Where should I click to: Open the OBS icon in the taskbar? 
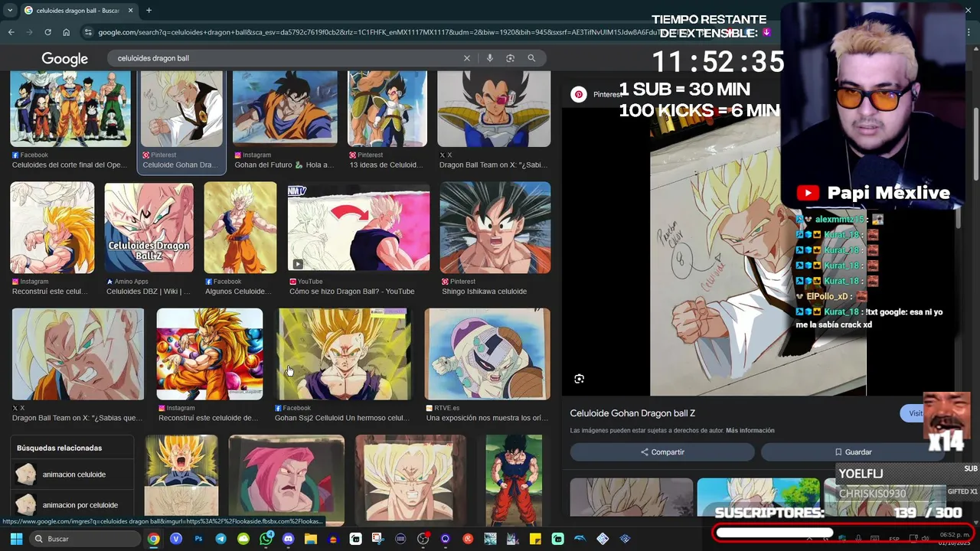[423, 539]
